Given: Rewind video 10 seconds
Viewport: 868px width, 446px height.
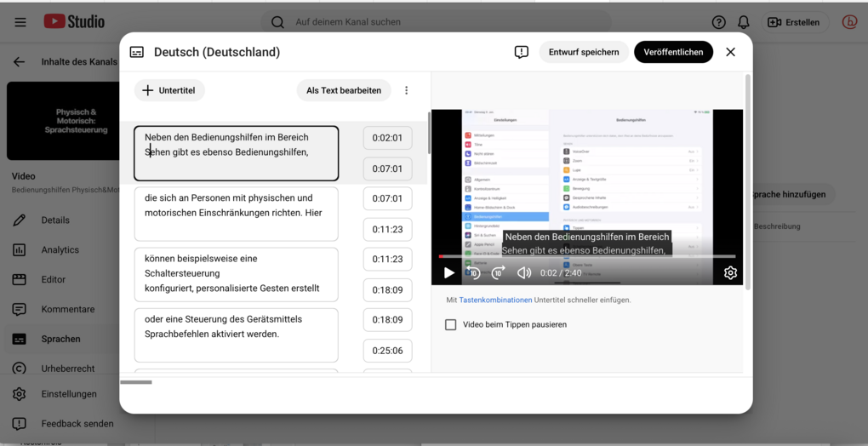Looking at the screenshot, I should (x=474, y=273).
